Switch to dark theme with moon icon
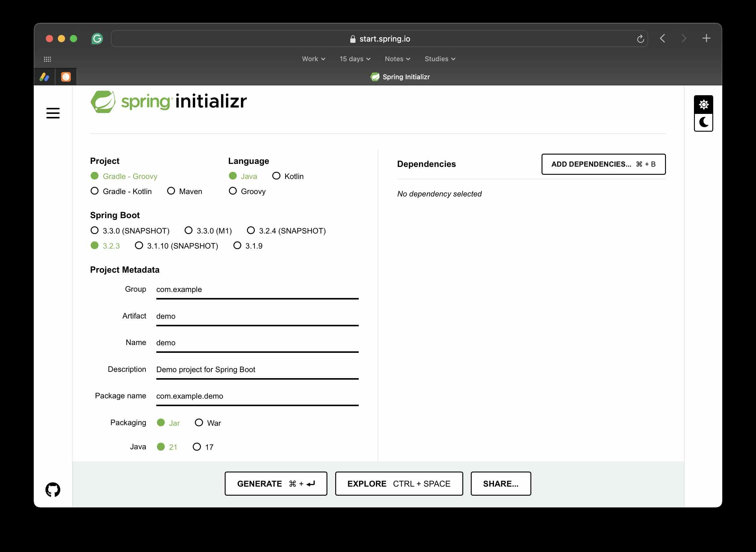The height and width of the screenshot is (552, 756). point(704,122)
